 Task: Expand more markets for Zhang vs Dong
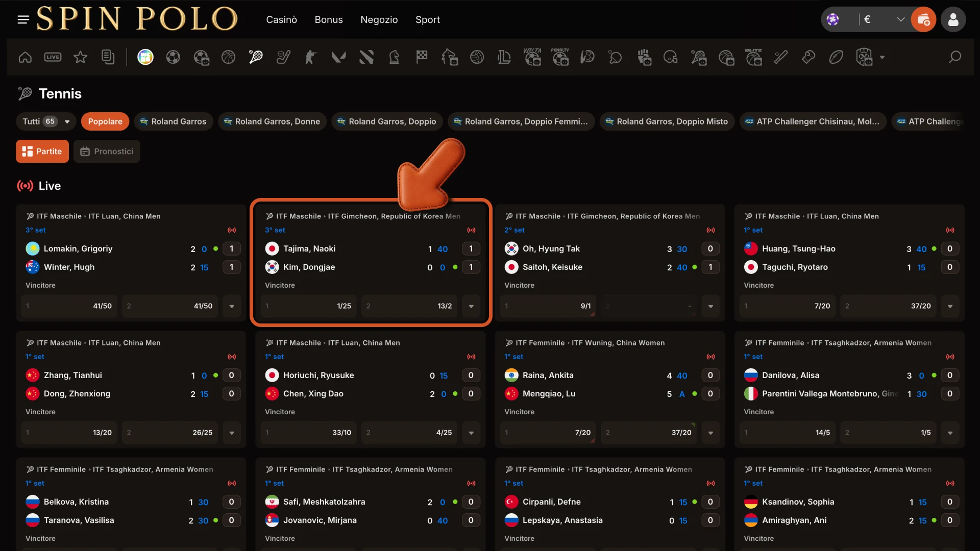coord(232,433)
